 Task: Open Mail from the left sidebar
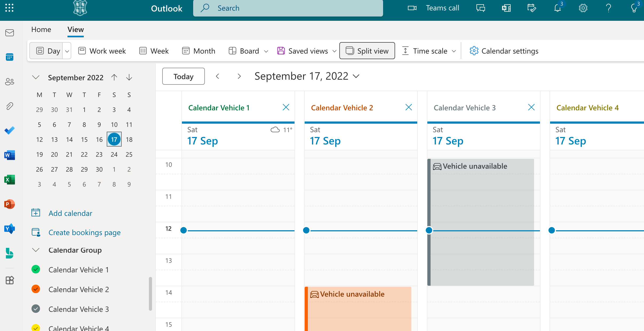click(10, 33)
